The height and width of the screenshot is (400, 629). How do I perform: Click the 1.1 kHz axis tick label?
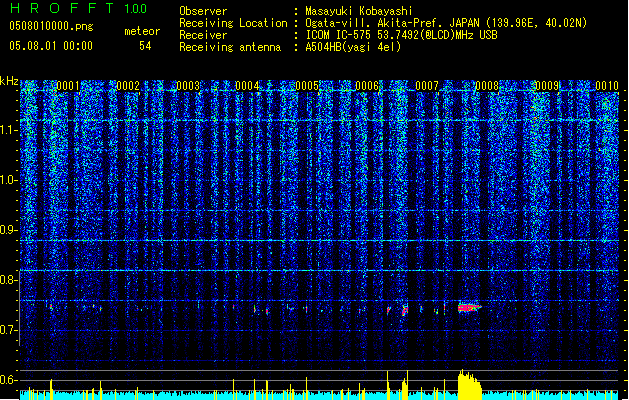point(8,130)
